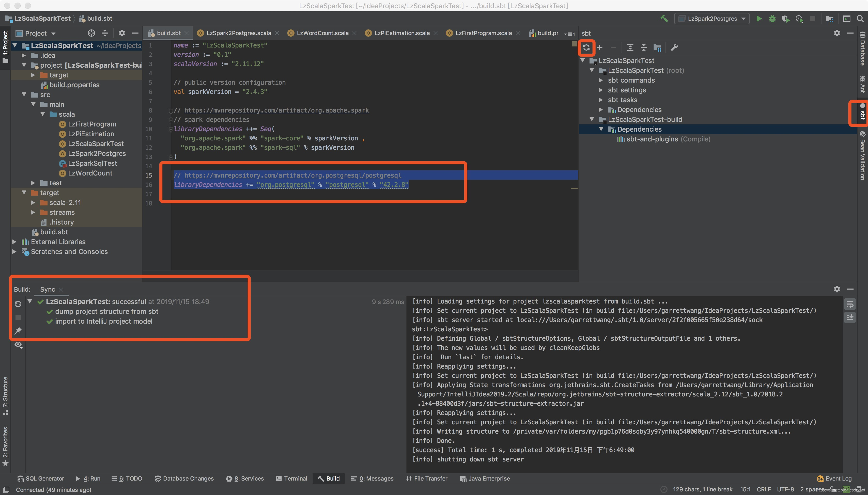
Task: Toggle the eye view filter in Build panel
Action: (18, 345)
